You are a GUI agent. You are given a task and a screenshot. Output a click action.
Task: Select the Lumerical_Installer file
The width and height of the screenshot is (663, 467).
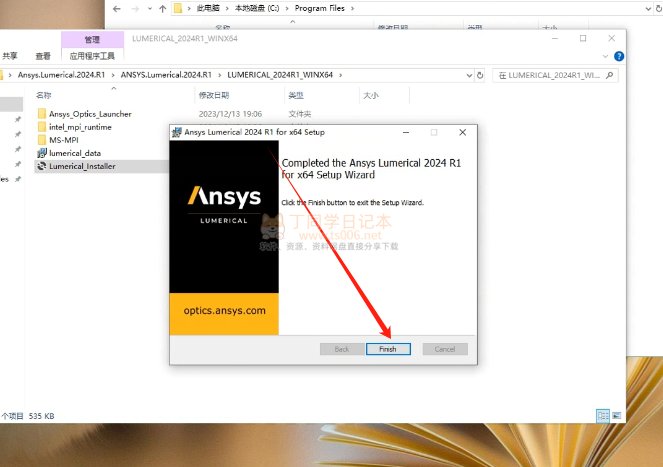click(81, 166)
